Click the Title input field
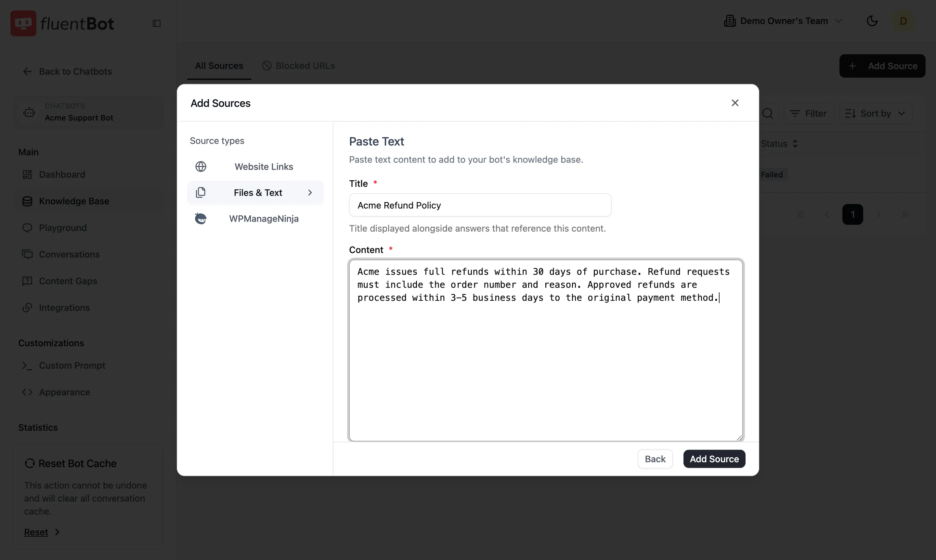Screen dimensions: 936x560 (480, 205)
